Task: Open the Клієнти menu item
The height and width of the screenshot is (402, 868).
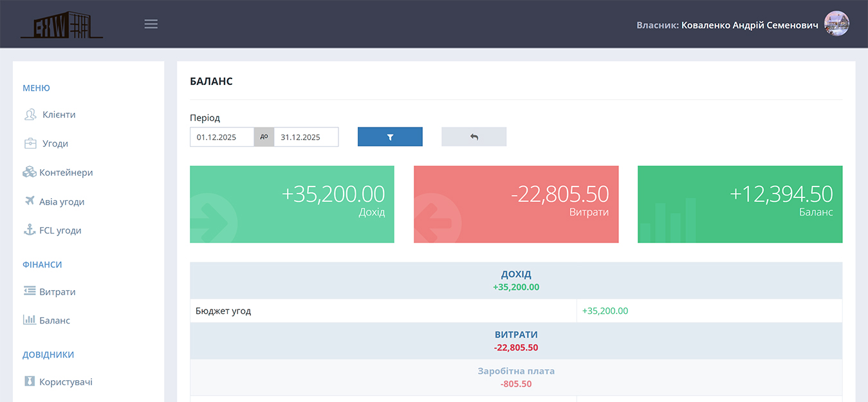Action: [59, 114]
